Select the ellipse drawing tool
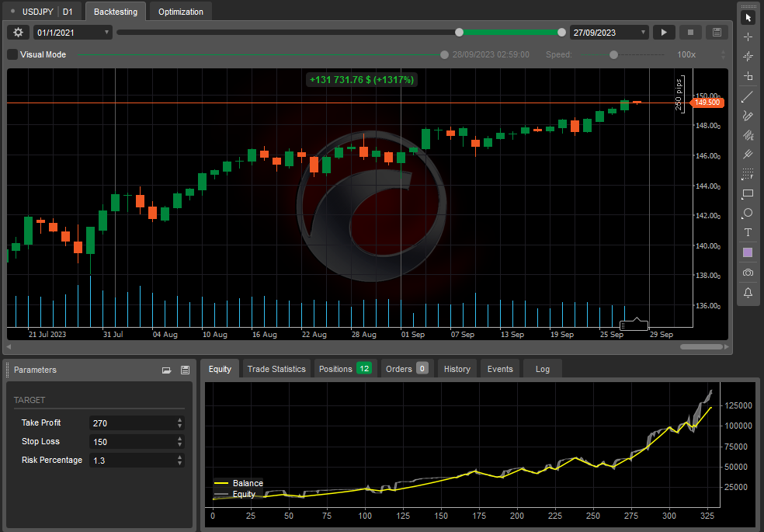This screenshot has height=532, width=764. click(x=748, y=213)
